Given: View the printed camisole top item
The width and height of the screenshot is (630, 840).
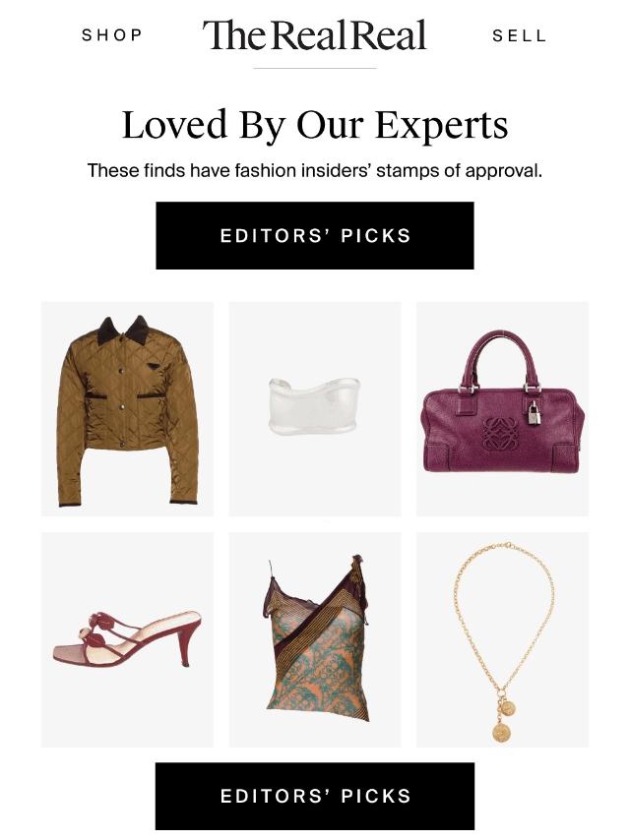Looking at the screenshot, I should pos(315,639).
